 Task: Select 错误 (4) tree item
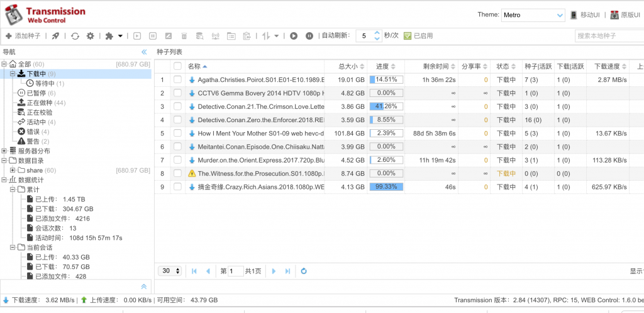[33, 132]
